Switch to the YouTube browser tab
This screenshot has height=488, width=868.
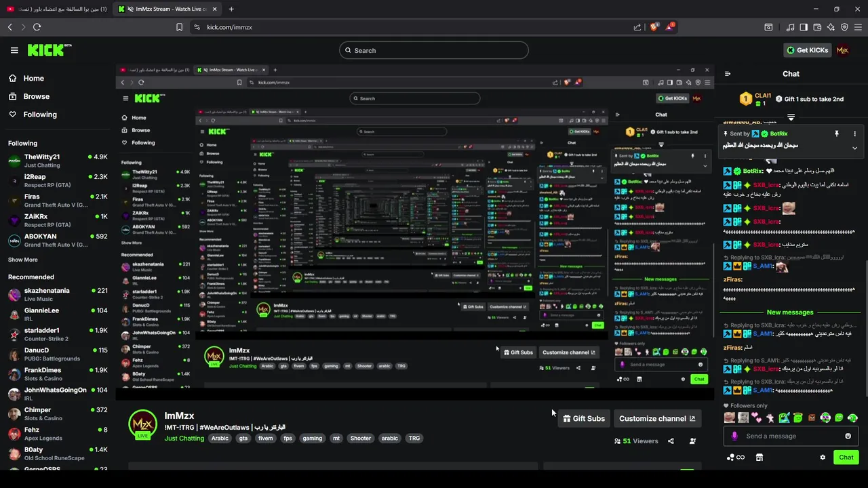pos(57,9)
